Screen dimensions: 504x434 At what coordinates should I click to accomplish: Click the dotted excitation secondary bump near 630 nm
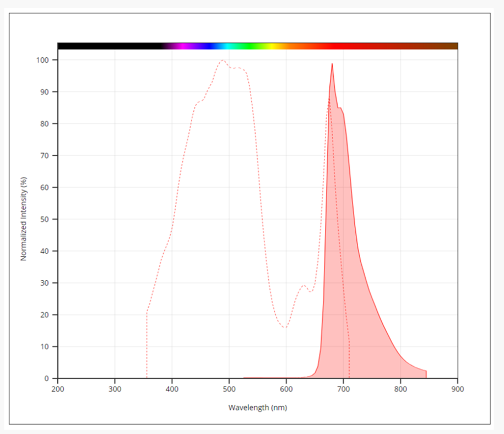304,285
